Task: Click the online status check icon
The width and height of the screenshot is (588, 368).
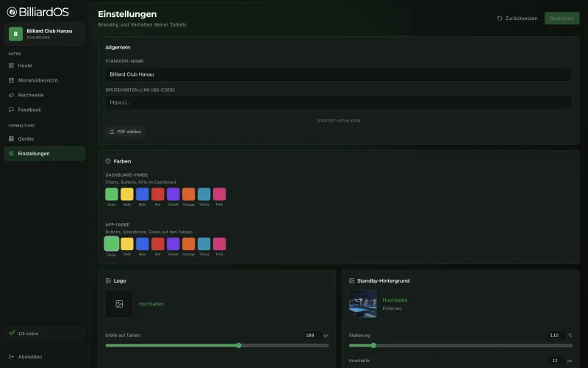Action: click(x=12, y=333)
